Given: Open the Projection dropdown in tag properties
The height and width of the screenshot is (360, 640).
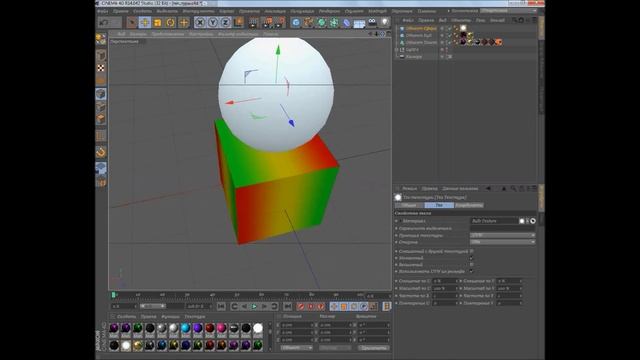Looking at the screenshot, I should point(502,235).
